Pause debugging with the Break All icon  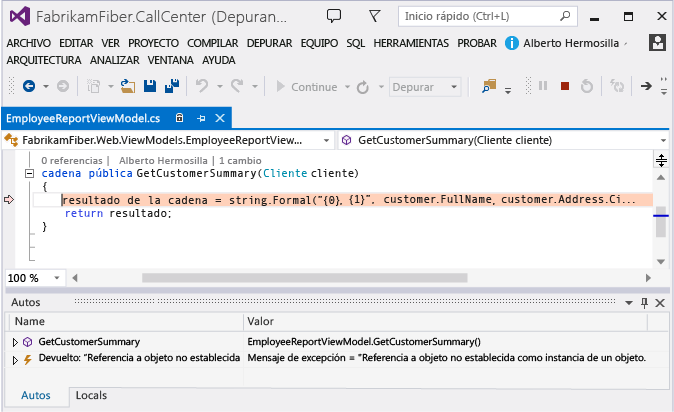[x=543, y=86]
